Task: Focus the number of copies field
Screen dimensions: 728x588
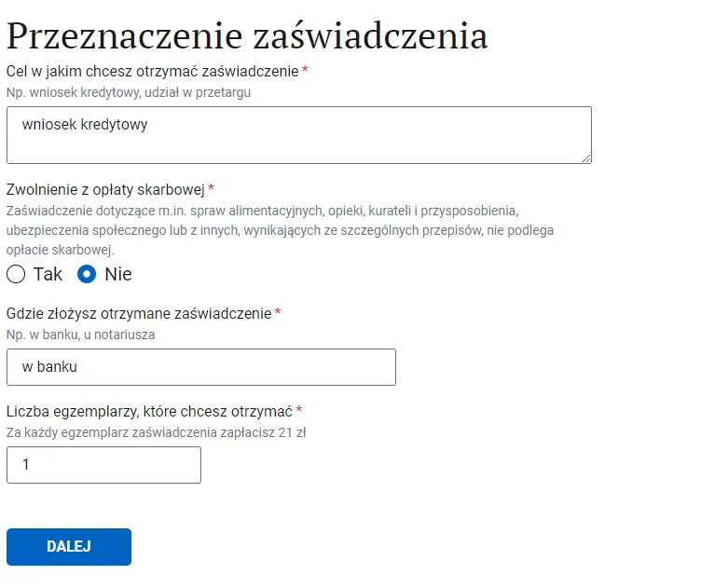Action: pos(103,464)
